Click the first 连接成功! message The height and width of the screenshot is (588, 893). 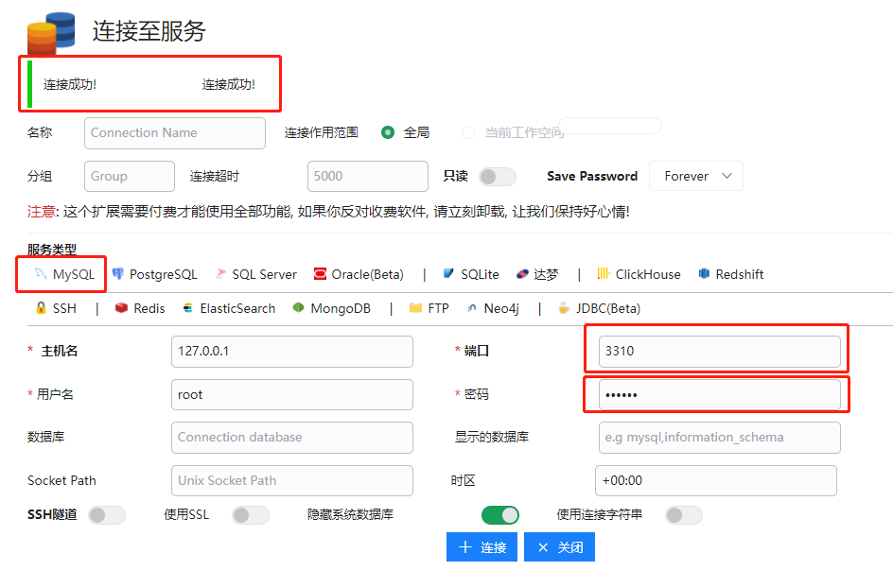(x=70, y=85)
